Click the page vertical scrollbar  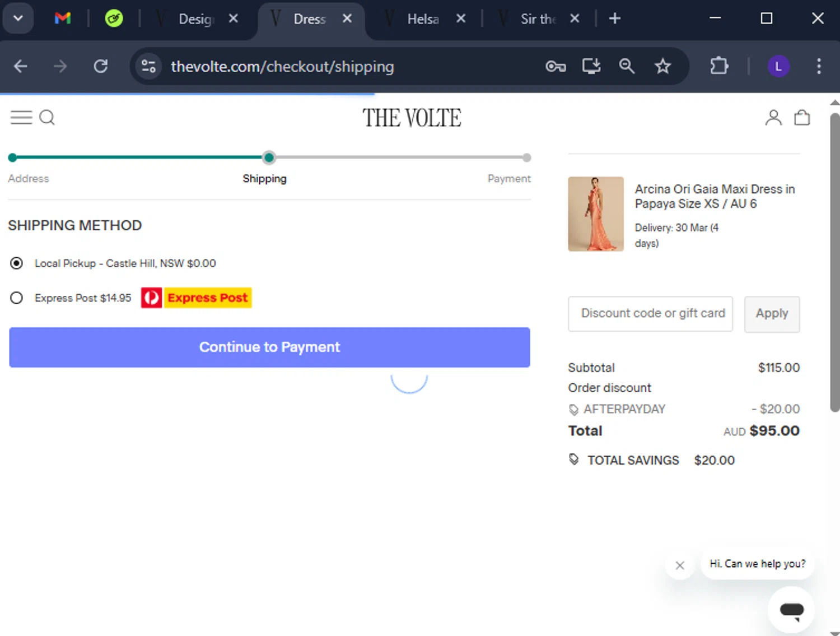(x=834, y=262)
